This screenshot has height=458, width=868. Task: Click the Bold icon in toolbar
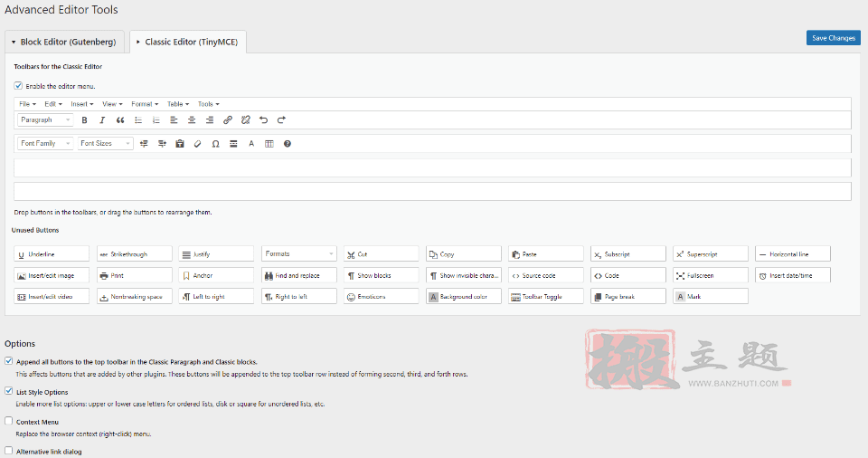(x=84, y=119)
